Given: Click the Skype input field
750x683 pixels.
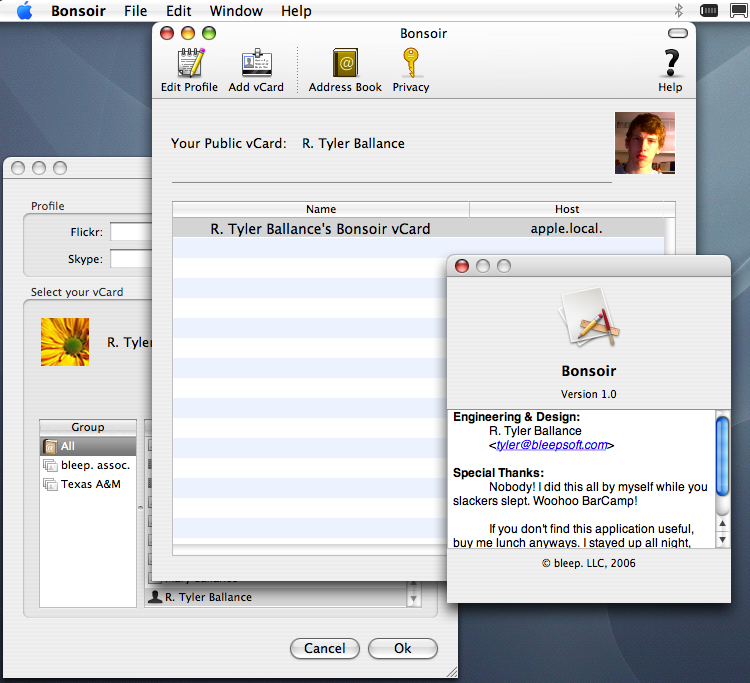Looking at the screenshot, I should (x=131, y=259).
